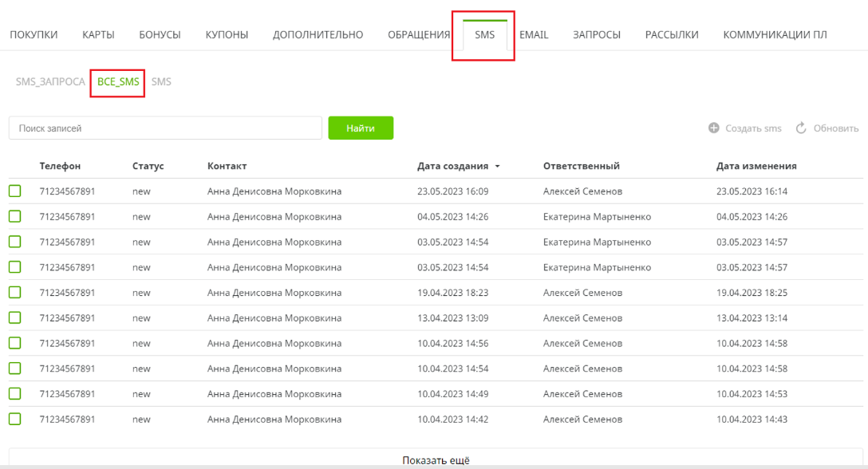
Task: Sort by the Статус column header
Action: [x=148, y=167]
